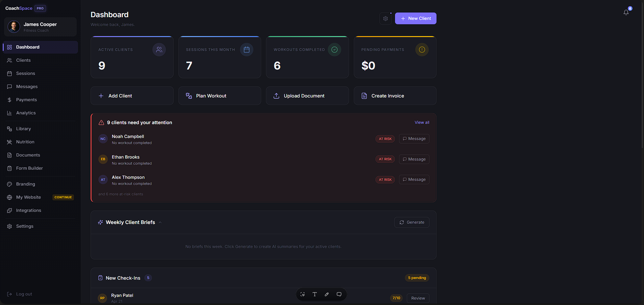Screen dimensions: 644x305
Task: Open the Integrations sidebar item
Action: click(40, 211)
